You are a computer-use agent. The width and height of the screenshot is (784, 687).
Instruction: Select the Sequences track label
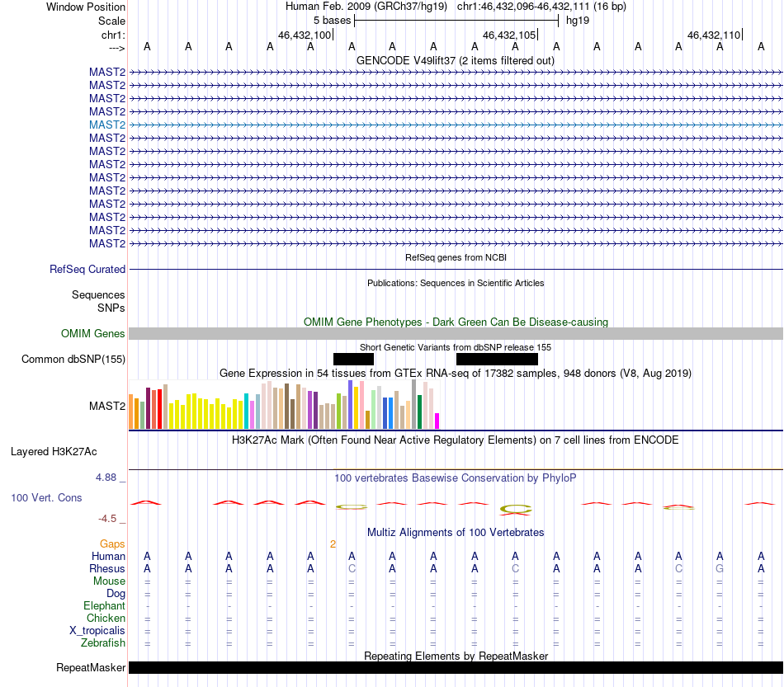tap(98, 294)
